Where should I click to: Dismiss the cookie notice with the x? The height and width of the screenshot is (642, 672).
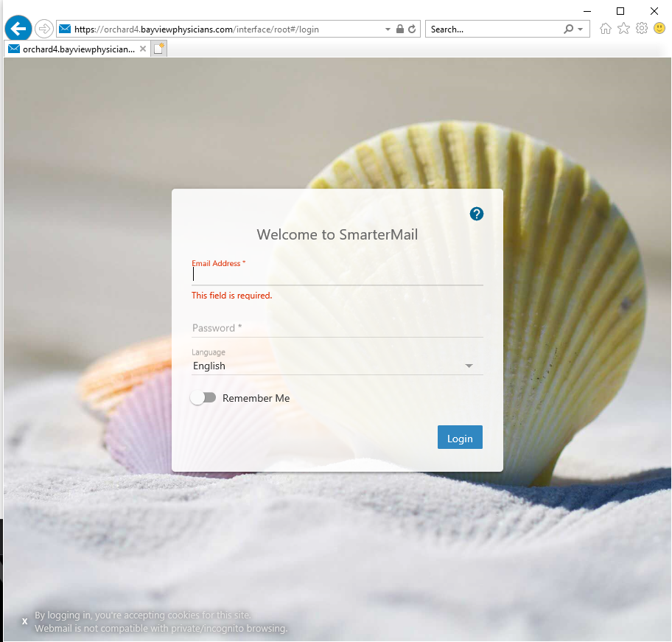24,621
